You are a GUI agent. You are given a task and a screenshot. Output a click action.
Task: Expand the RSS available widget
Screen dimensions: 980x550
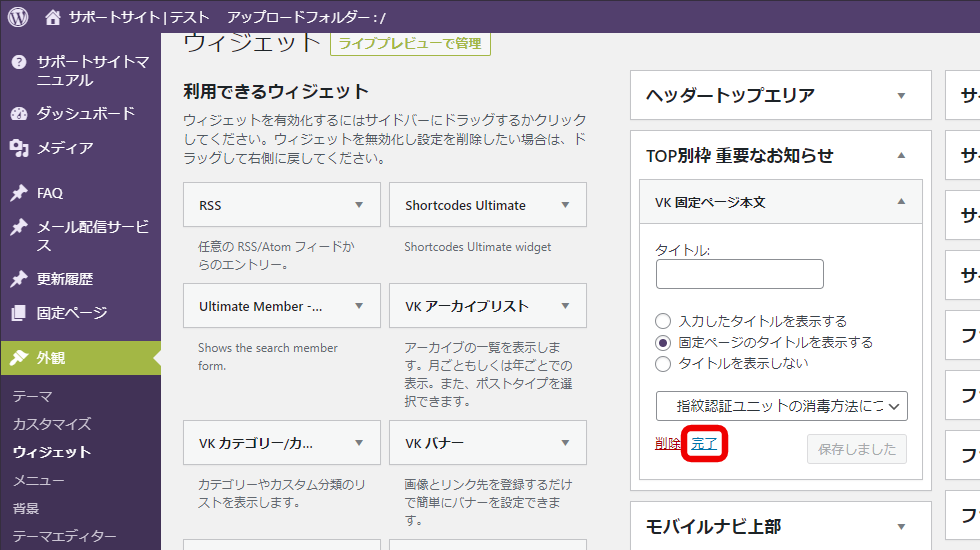tap(359, 205)
